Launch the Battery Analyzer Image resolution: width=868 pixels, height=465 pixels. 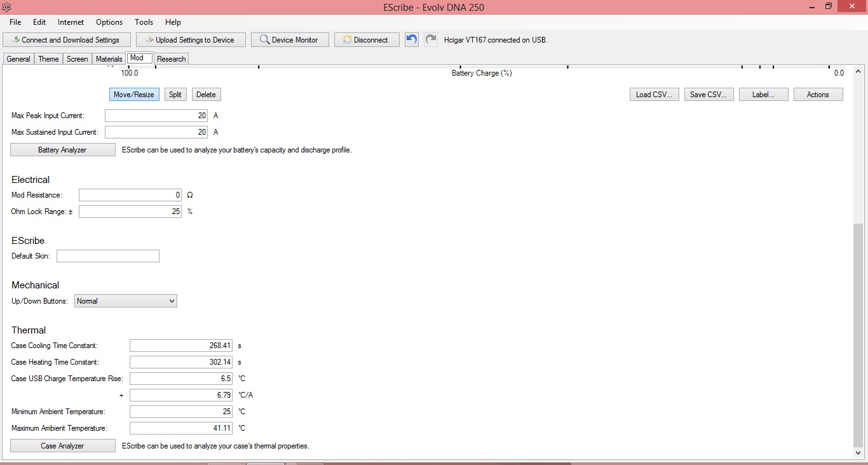[62, 150]
